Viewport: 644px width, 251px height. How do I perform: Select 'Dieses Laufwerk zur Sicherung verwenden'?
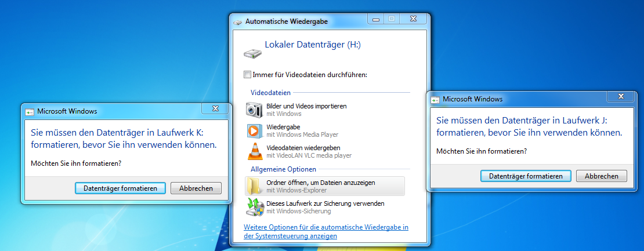[324, 207]
